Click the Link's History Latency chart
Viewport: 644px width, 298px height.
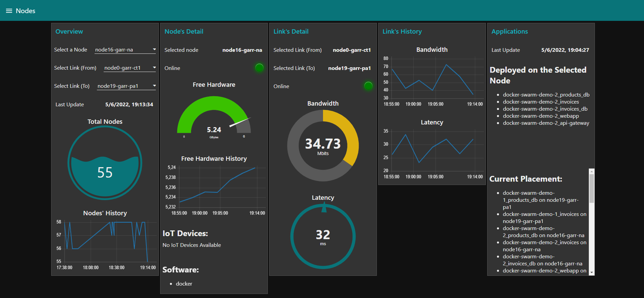[433, 154]
